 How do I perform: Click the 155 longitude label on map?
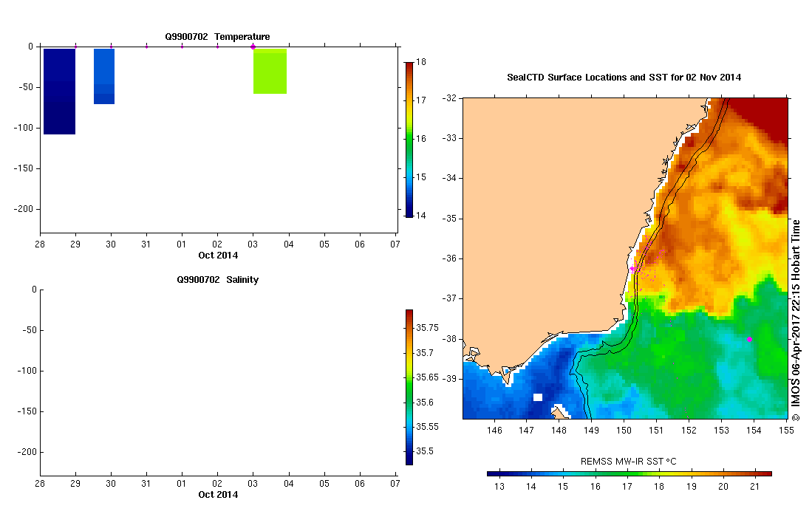point(786,430)
